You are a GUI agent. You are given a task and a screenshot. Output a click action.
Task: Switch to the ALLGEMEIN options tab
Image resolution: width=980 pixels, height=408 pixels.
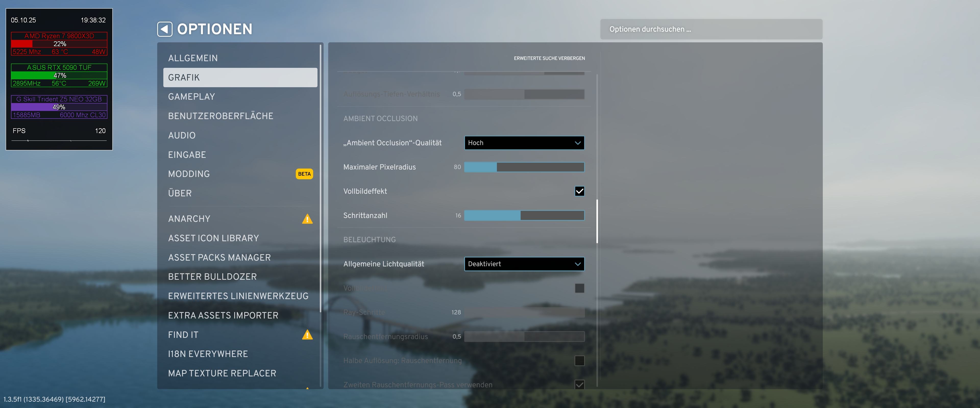coord(193,58)
